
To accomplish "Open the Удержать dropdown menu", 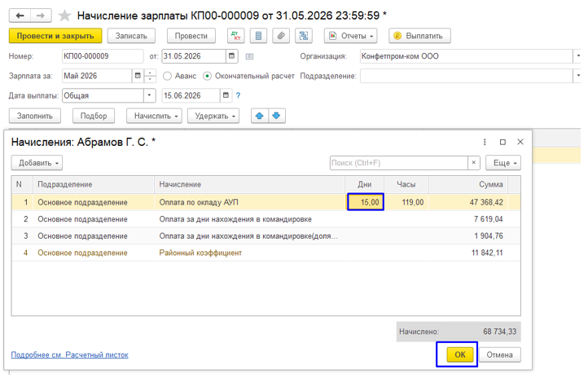I will 213,116.
